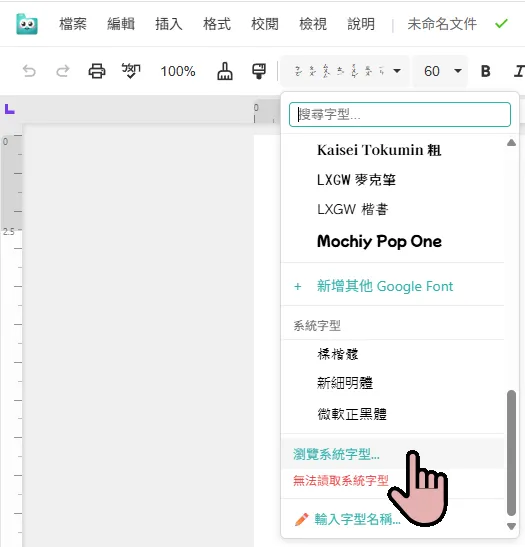Click the green saved checkmark
The width and height of the screenshot is (525, 547).
click(501, 24)
